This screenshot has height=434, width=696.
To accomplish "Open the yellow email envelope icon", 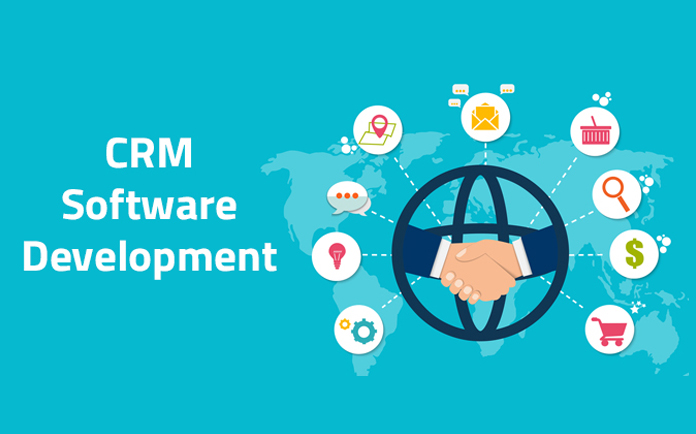I will (x=485, y=118).
